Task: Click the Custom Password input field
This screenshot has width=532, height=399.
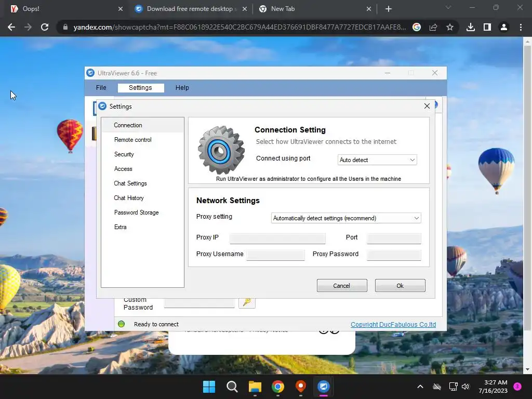Action: pos(199,303)
